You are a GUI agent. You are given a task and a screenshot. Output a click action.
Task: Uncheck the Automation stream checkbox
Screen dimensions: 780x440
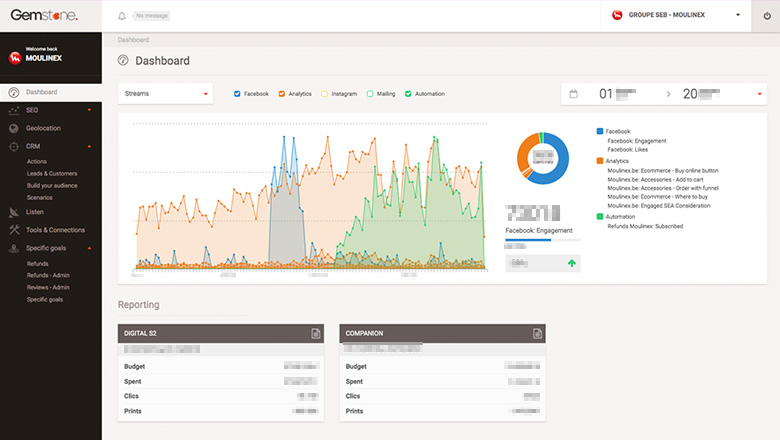[408, 94]
